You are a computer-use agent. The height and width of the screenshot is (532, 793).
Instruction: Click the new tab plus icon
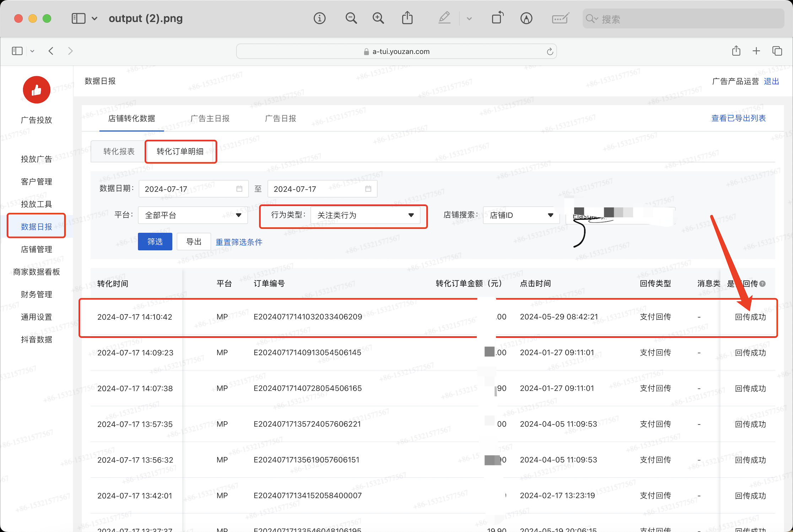[x=756, y=51]
